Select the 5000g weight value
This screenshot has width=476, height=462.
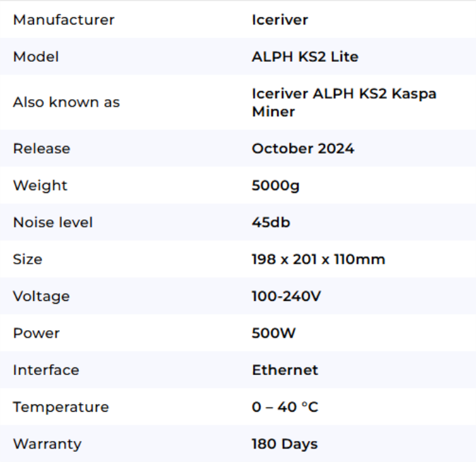coord(275,185)
